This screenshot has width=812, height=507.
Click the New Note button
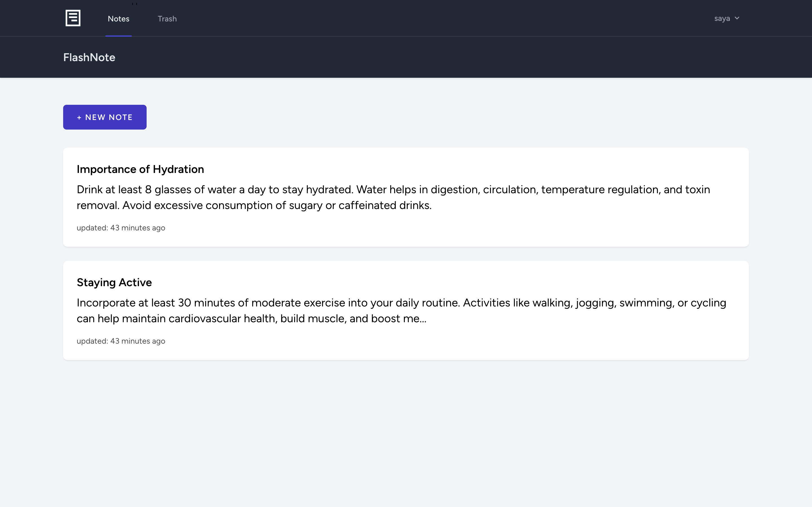[105, 117]
